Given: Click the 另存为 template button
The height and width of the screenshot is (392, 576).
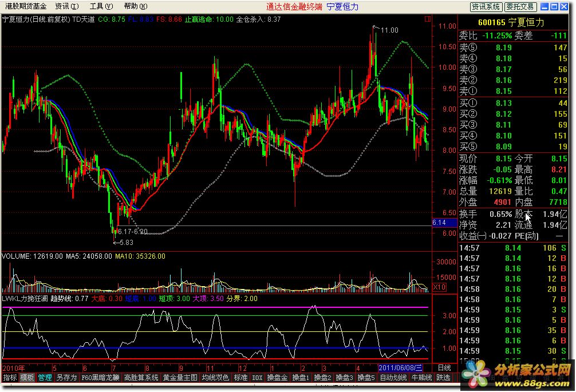Looking at the screenshot, I should click(x=66, y=377).
